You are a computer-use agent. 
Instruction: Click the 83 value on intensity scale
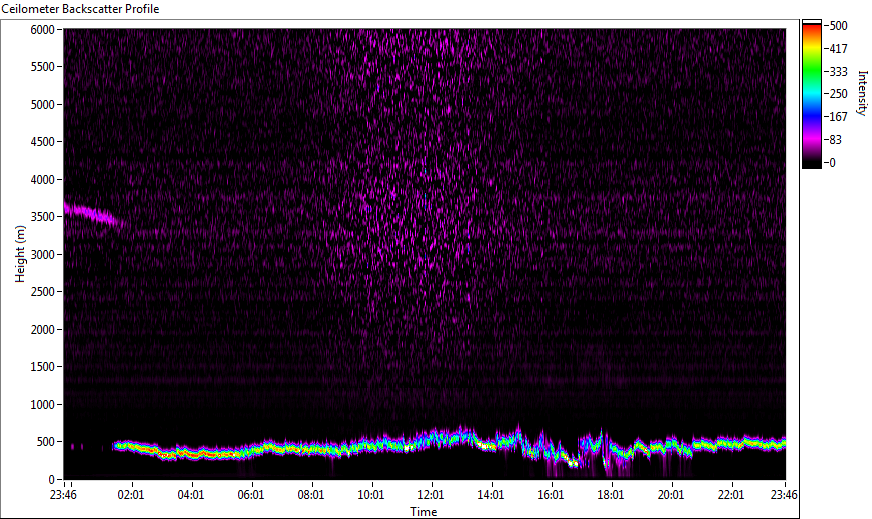835,140
